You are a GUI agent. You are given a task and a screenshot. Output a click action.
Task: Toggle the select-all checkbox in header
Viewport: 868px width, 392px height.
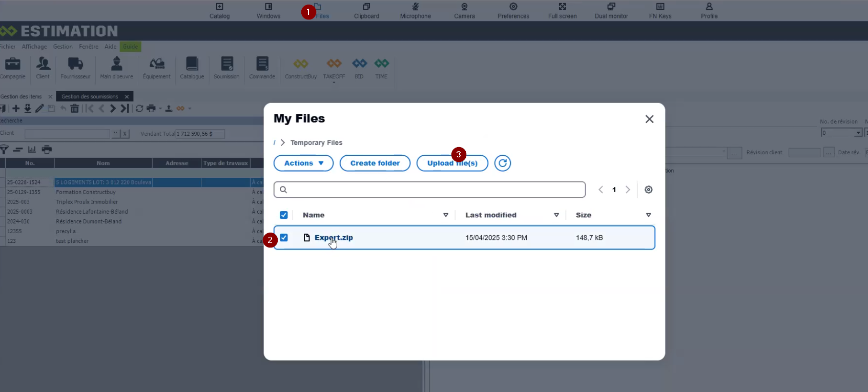click(284, 215)
